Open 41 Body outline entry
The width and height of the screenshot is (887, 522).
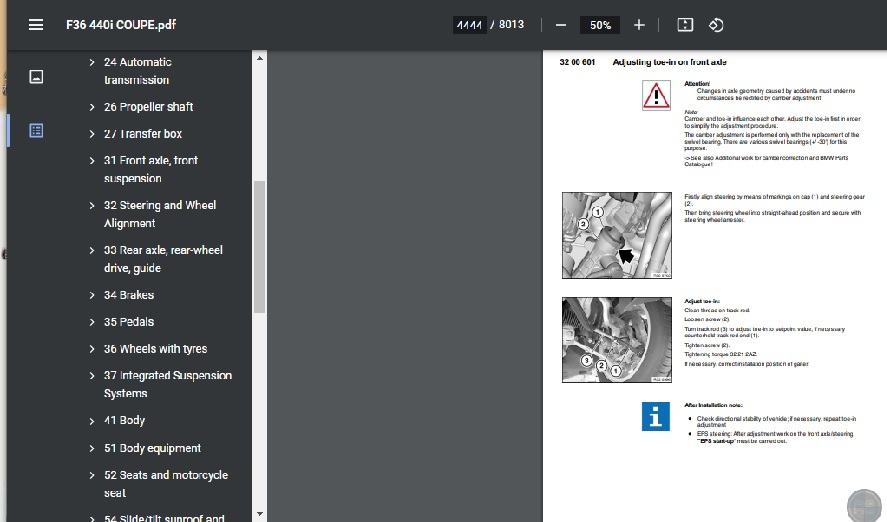tap(124, 421)
